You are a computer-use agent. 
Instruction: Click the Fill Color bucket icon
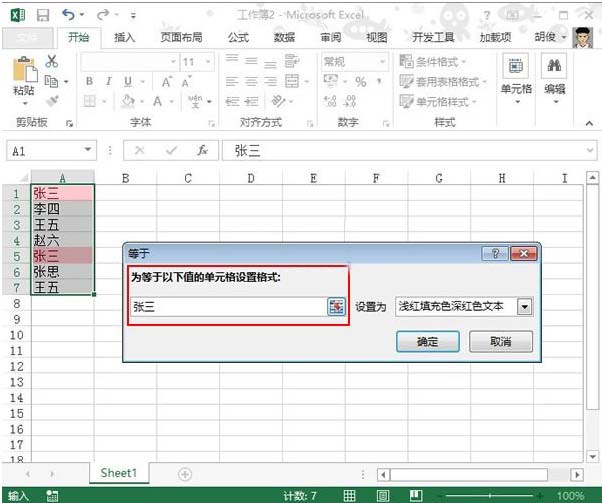128,101
